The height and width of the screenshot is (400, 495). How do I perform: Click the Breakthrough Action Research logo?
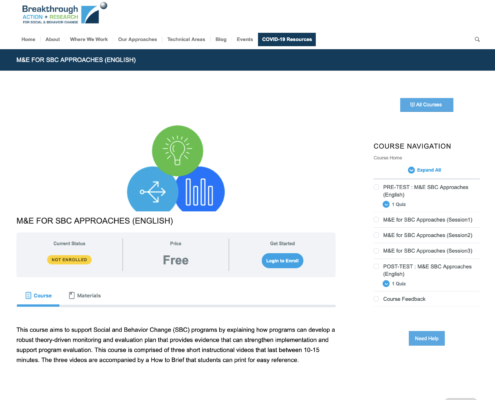tap(64, 13)
